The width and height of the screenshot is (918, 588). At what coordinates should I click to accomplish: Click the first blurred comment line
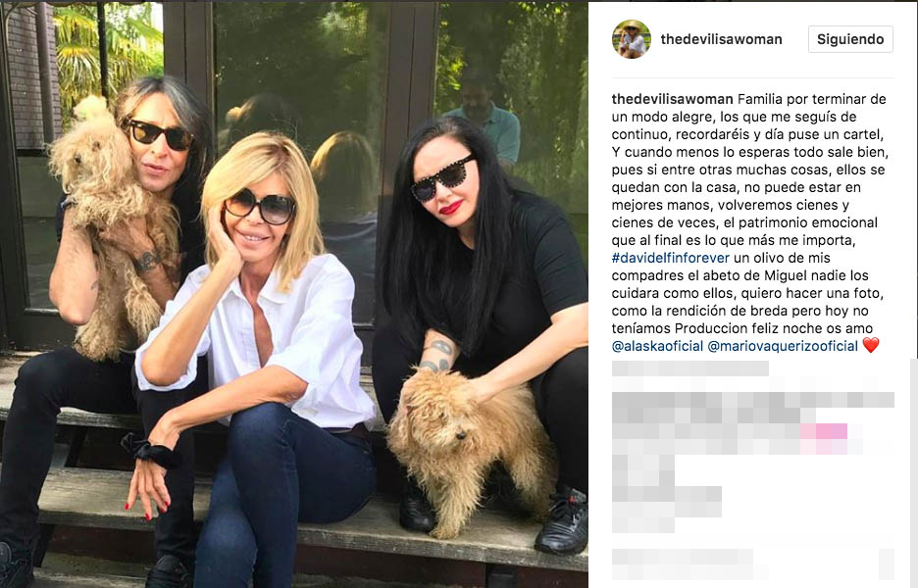(690, 368)
